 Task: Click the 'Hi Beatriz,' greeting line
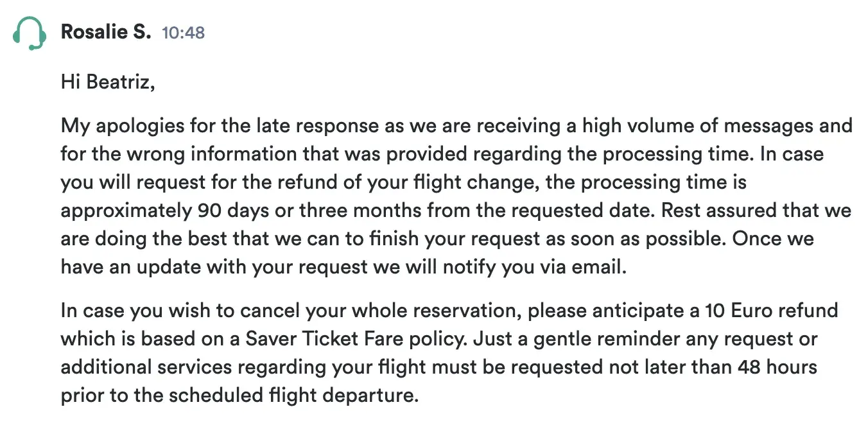tap(108, 82)
